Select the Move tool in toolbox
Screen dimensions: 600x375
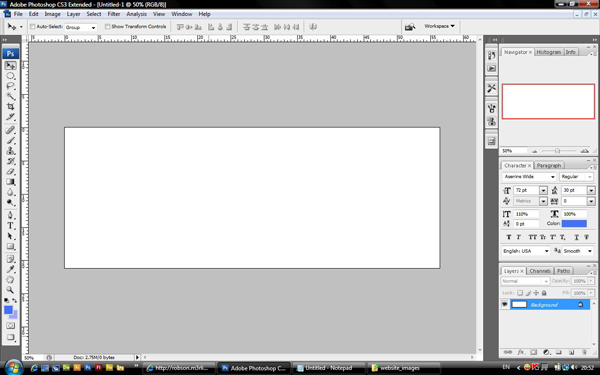pyautogui.click(x=11, y=65)
